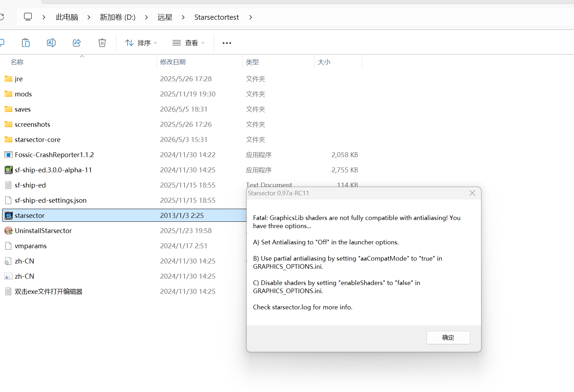Screen dimensions: 574x392
Task: Select file name "vmparams"
Action: [x=31, y=246]
